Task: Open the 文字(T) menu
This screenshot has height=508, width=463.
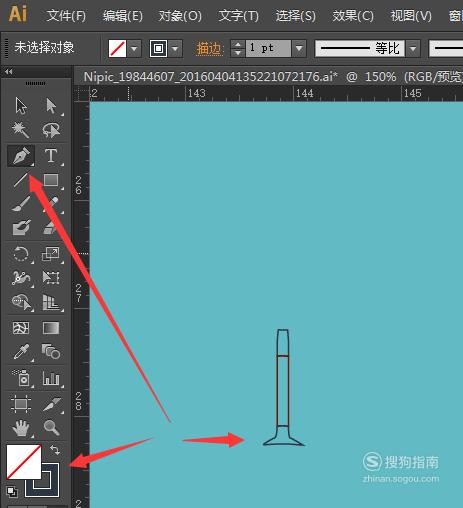Action: pyautogui.click(x=238, y=16)
